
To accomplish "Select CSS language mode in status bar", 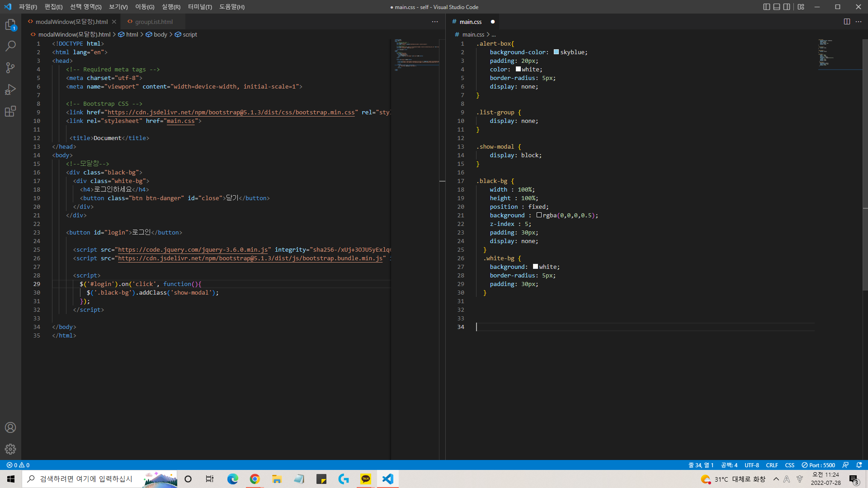I will click(x=789, y=465).
